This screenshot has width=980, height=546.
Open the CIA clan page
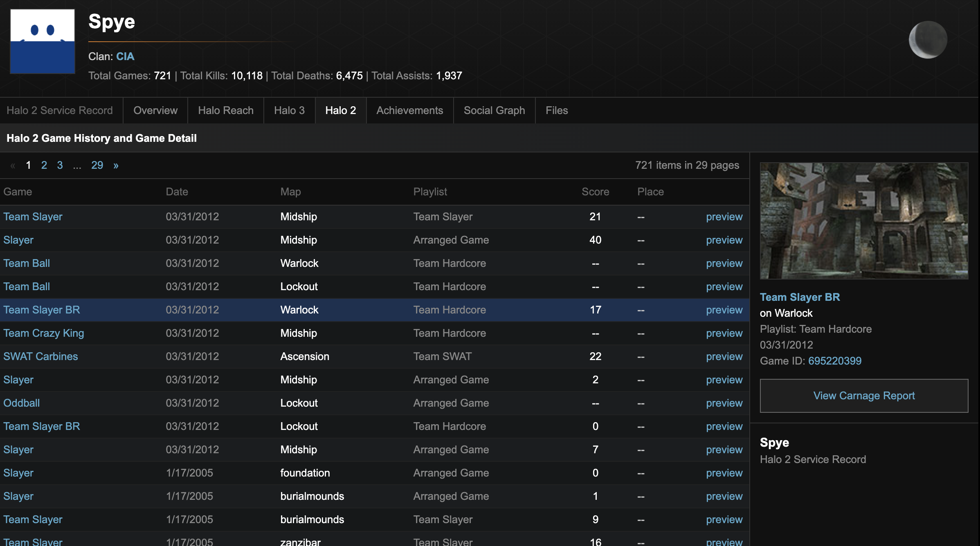(125, 56)
